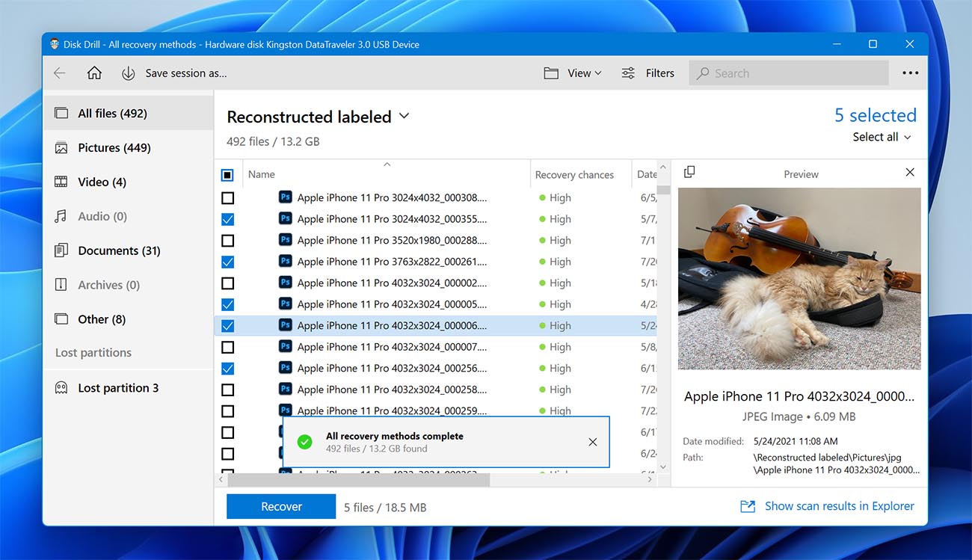Viewport: 972px width, 560px height.
Task: Select All files (492) category
Action: coord(129,114)
